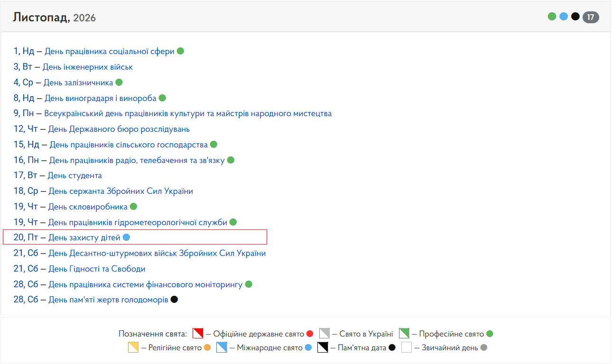The height and width of the screenshot is (364, 612).
Task: Click yellow Релігійне свято legend swatch
Action: tap(133, 347)
